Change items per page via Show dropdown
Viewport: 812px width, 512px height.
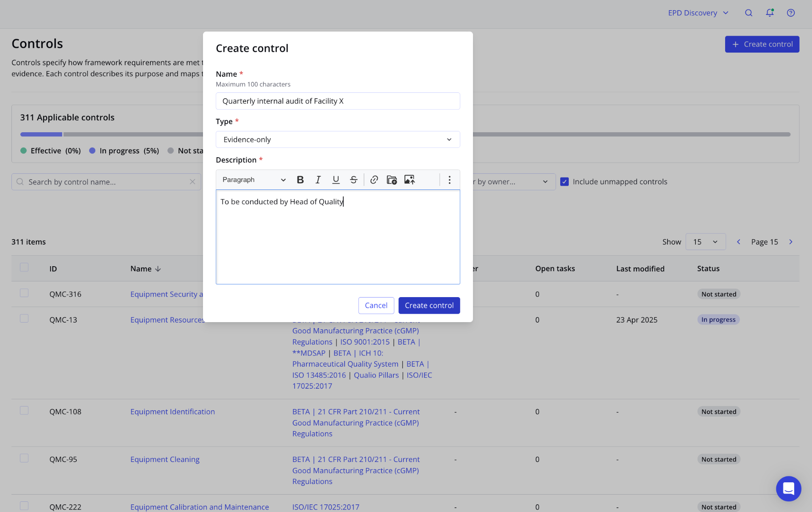coord(705,242)
